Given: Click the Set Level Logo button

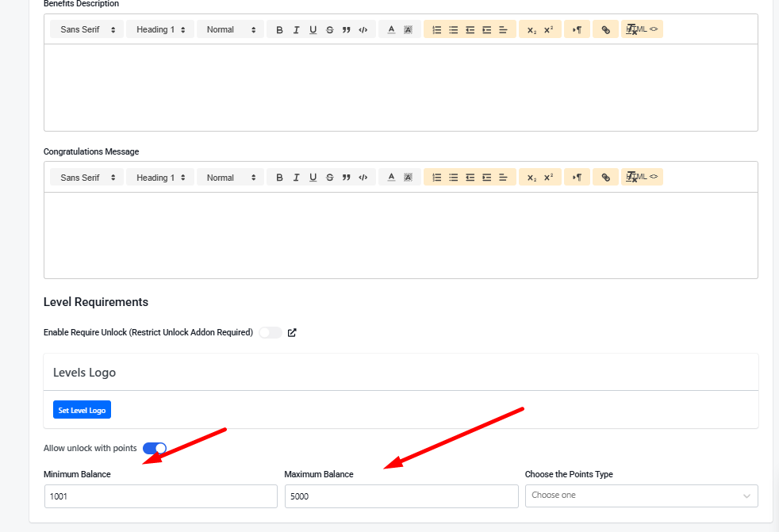Looking at the screenshot, I should pos(82,410).
